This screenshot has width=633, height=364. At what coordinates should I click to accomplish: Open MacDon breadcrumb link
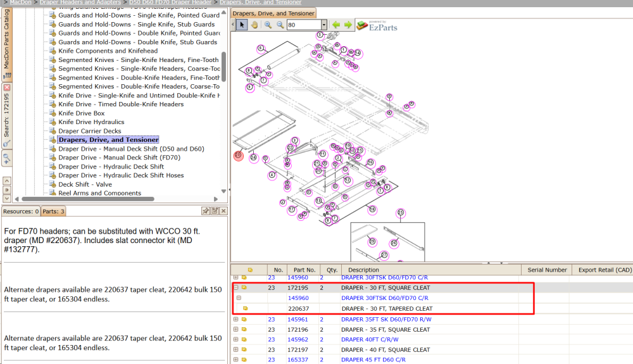21,3
